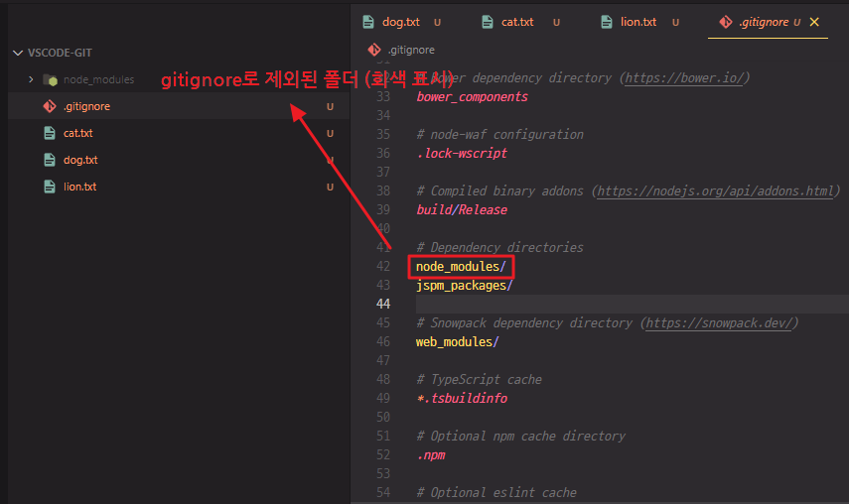Click the lion.txt file icon in explorer
Viewport: 849px width, 504px height.
click(50, 187)
